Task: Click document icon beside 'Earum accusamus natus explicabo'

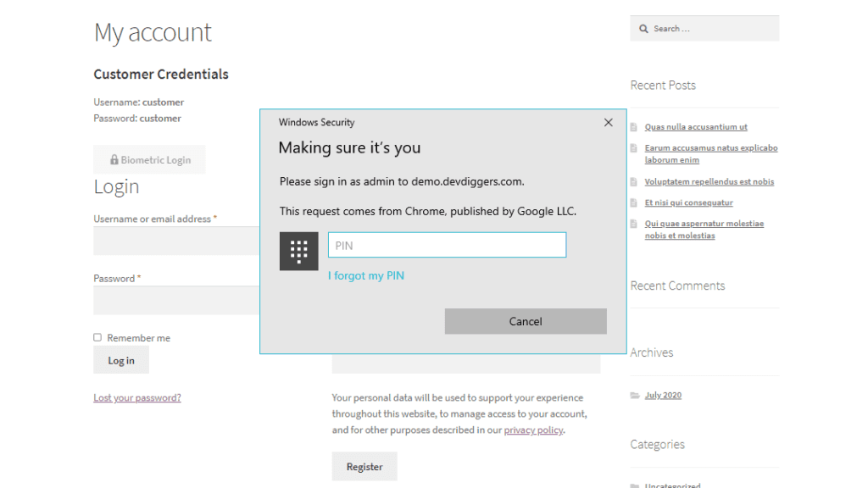Action: click(x=634, y=147)
